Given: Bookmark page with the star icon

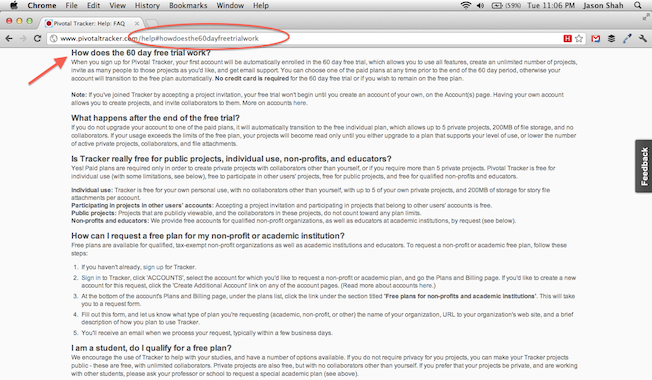Looking at the screenshot, I should [x=579, y=38].
